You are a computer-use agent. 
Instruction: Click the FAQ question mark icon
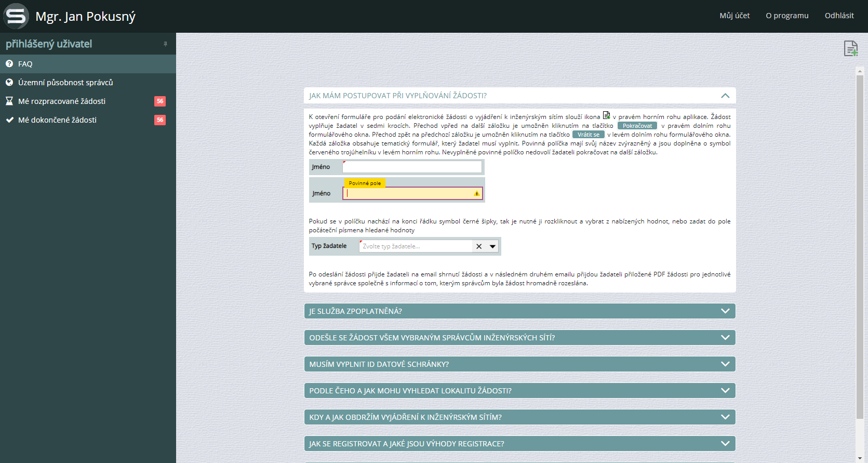point(9,63)
